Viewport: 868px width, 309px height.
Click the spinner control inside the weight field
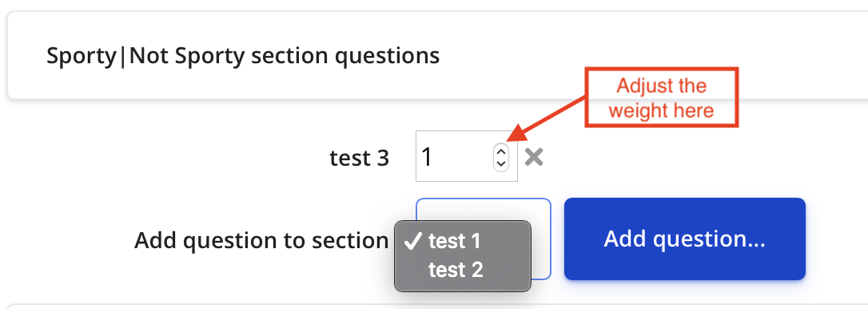(x=501, y=158)
